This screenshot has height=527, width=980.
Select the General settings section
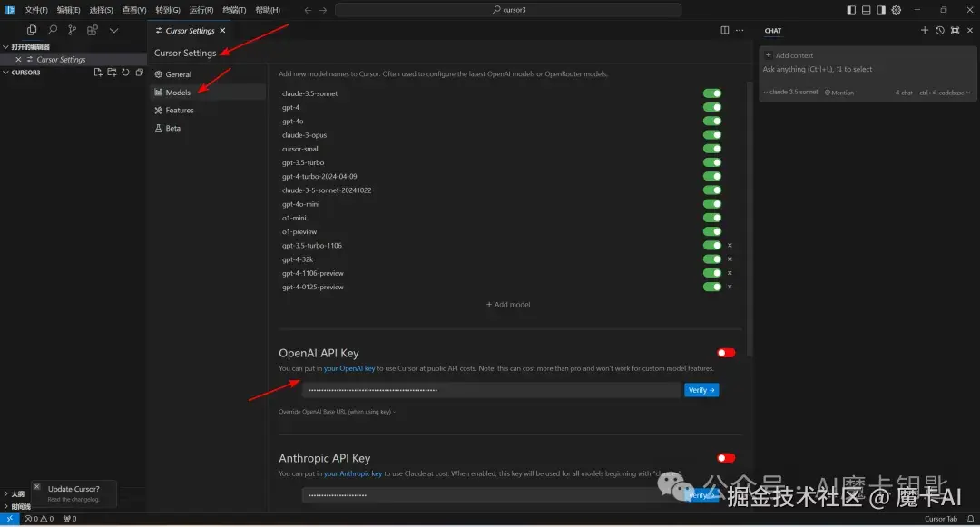point(208,74)
